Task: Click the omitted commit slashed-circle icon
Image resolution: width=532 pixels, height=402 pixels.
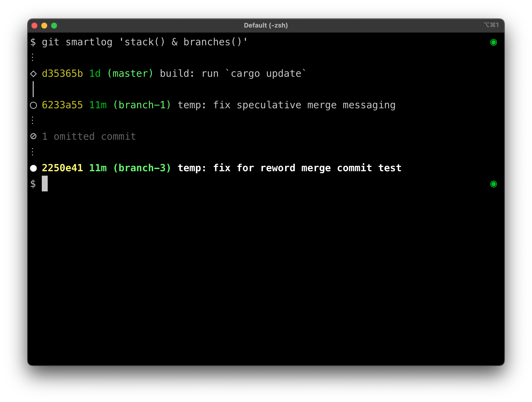Action: (x=33, y=136)
